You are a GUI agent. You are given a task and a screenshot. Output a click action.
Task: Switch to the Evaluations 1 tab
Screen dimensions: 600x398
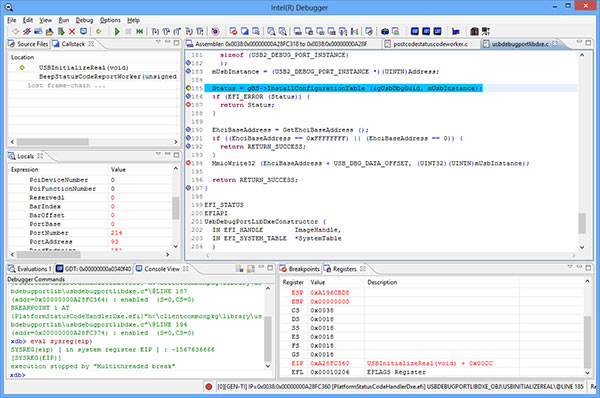coord(30,269)
